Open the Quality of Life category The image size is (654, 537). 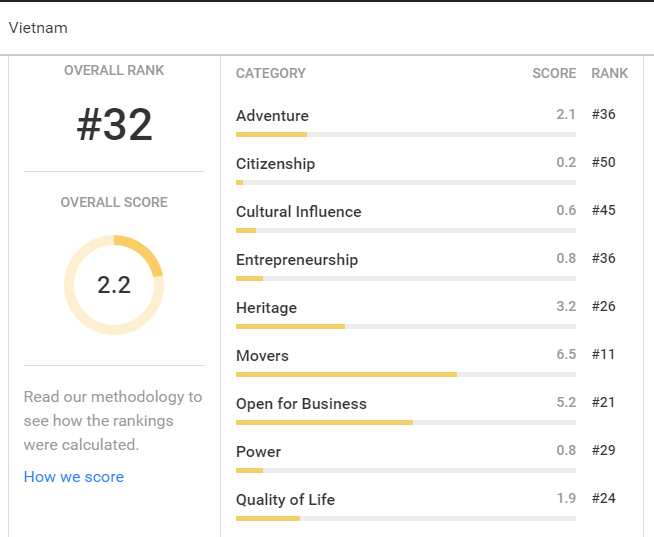pos(285,500)
